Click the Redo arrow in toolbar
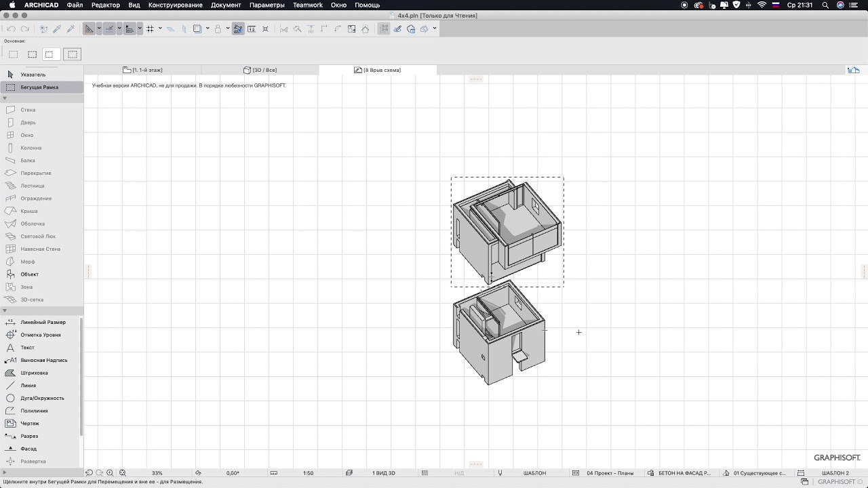The height and width of the screenshot is (488, 868). coord(24,29)
